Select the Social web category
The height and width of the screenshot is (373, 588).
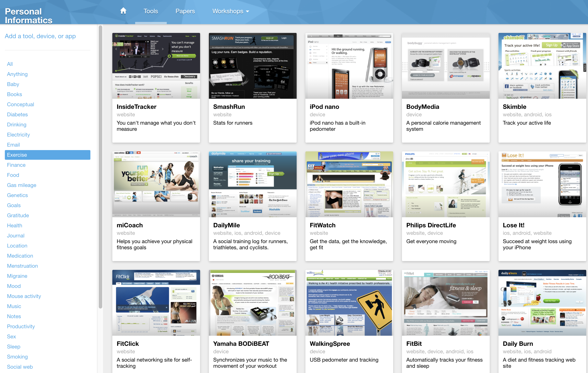[20, 367]
